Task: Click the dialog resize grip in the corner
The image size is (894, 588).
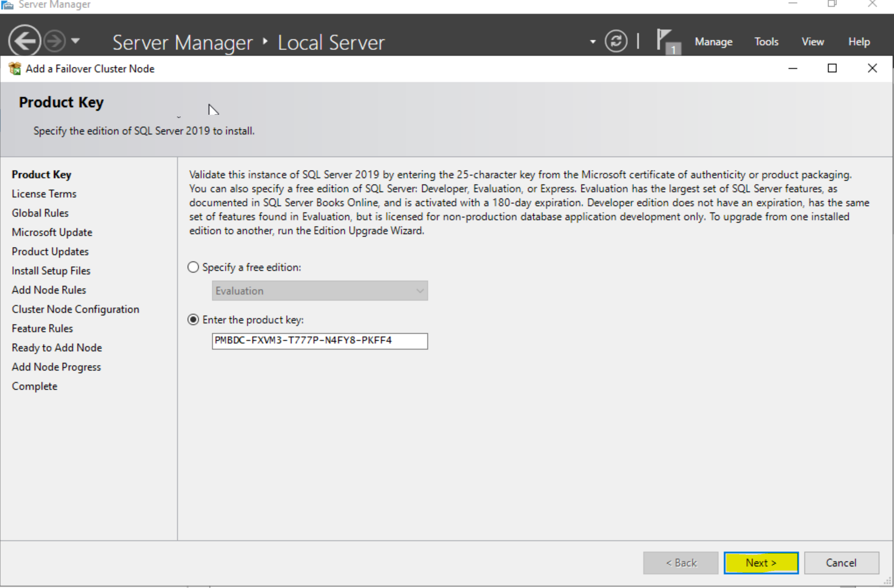Action: [x=887, y=581]
